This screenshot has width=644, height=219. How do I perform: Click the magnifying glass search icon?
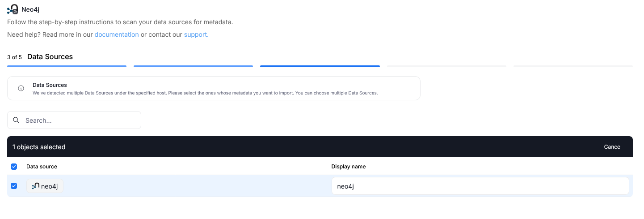pos(16,120)
